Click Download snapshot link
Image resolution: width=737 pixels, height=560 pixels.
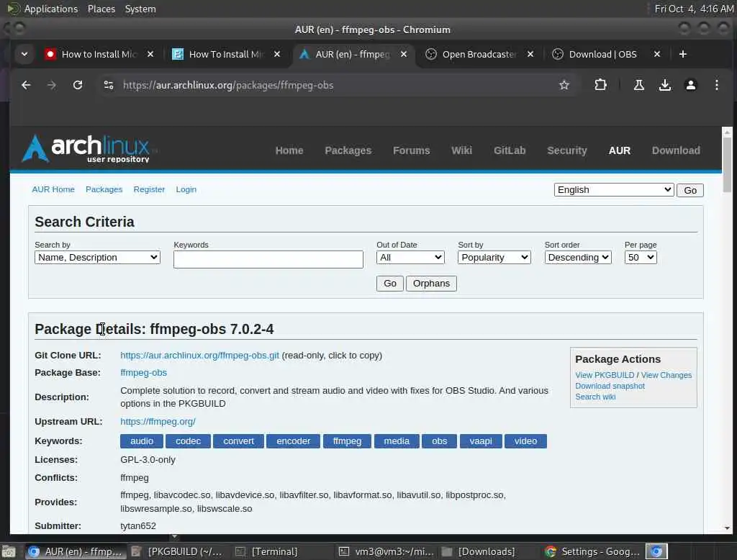[x=610, y=386]
